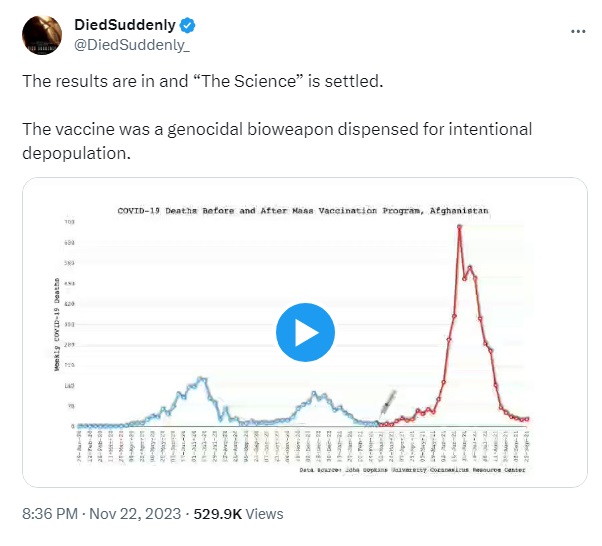Click the Weekly COVID-19 Deaths axis label
The width and height of the screenshot is (602, 546).
[x=57, y=324]
